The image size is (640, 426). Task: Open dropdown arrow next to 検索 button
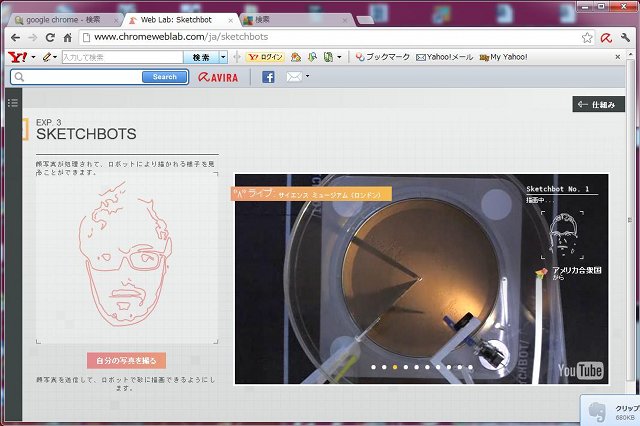223,57
